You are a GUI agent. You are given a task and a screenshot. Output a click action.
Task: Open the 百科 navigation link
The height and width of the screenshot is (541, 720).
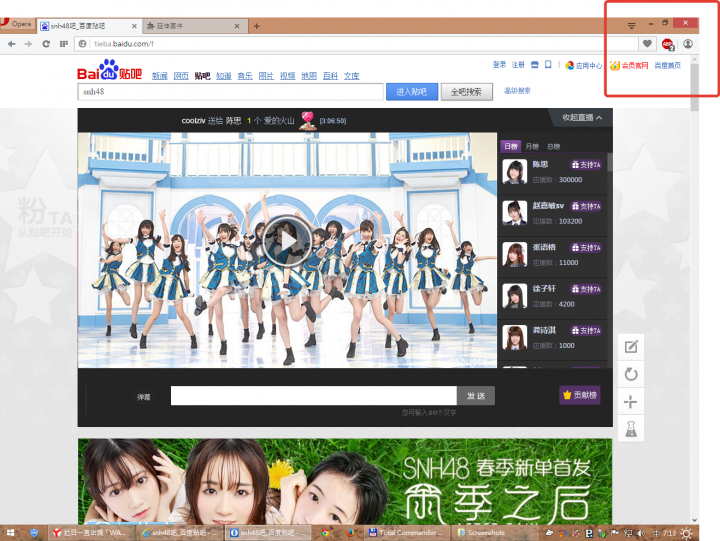point(330,76)
